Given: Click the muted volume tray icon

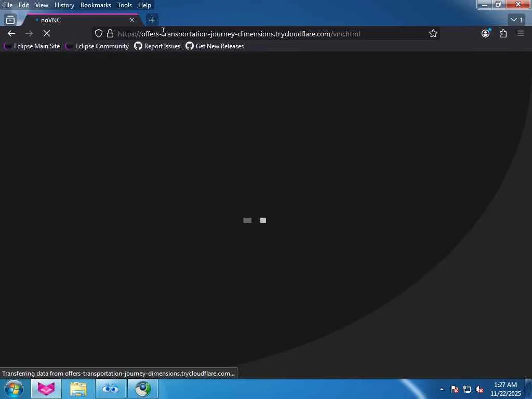Looking at the screenshot, I should [x=480, y=389].
